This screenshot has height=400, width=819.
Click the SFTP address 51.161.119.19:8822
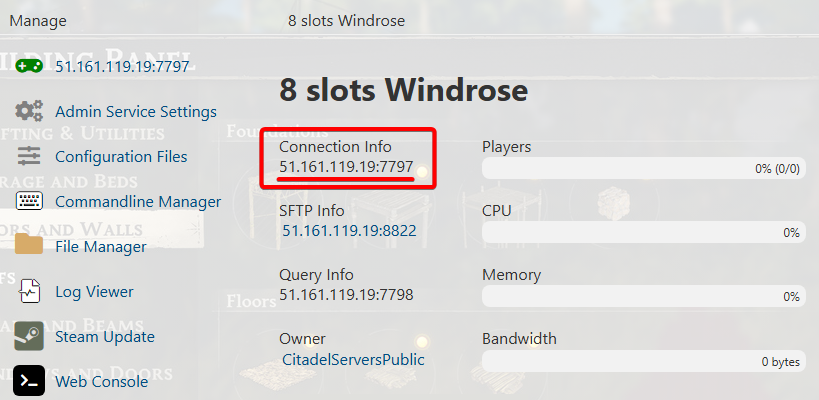(x=349, y=231)
